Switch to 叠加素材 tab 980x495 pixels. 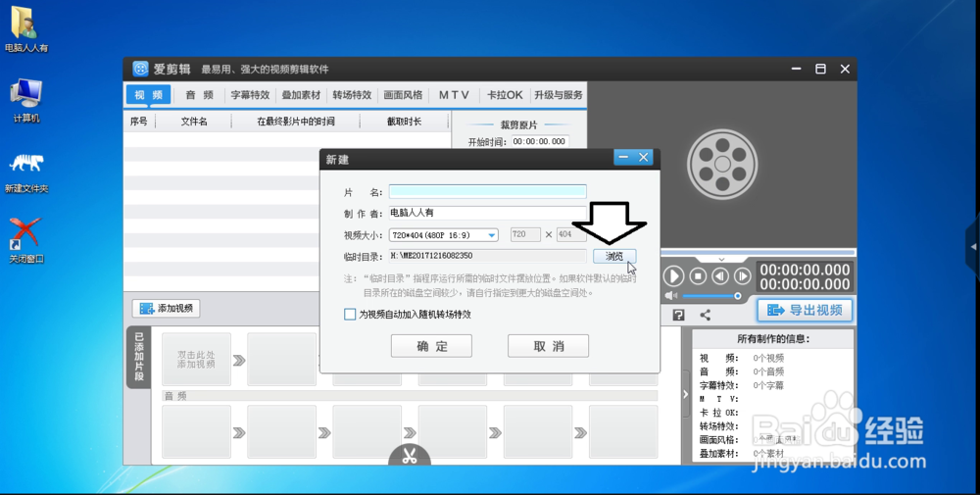(301, 95)
